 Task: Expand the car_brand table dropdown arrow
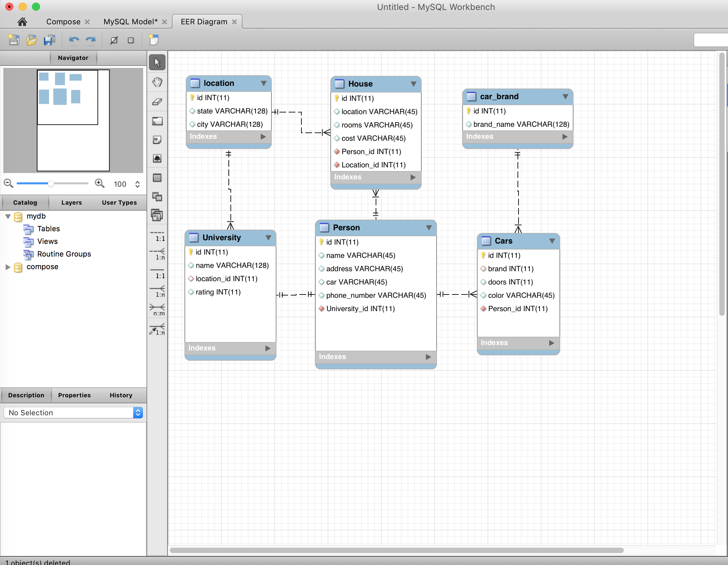point(565,96)
